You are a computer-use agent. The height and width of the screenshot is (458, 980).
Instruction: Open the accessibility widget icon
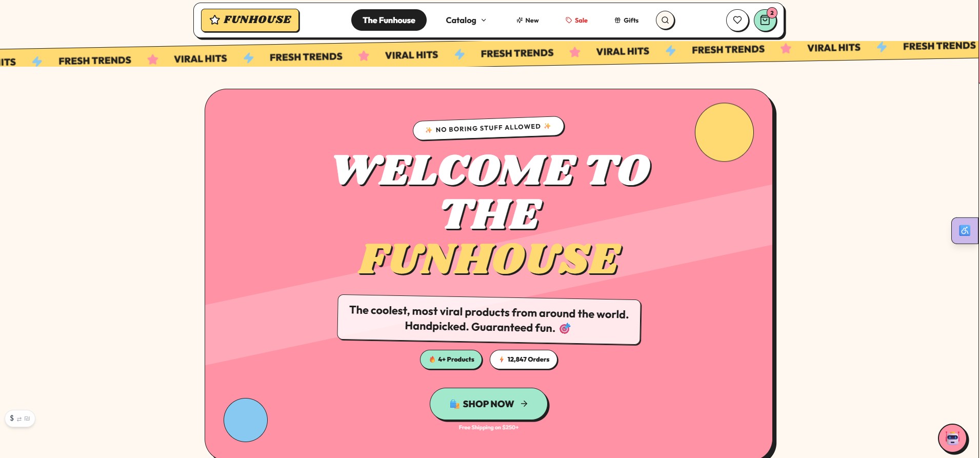(x=965, y=230)
